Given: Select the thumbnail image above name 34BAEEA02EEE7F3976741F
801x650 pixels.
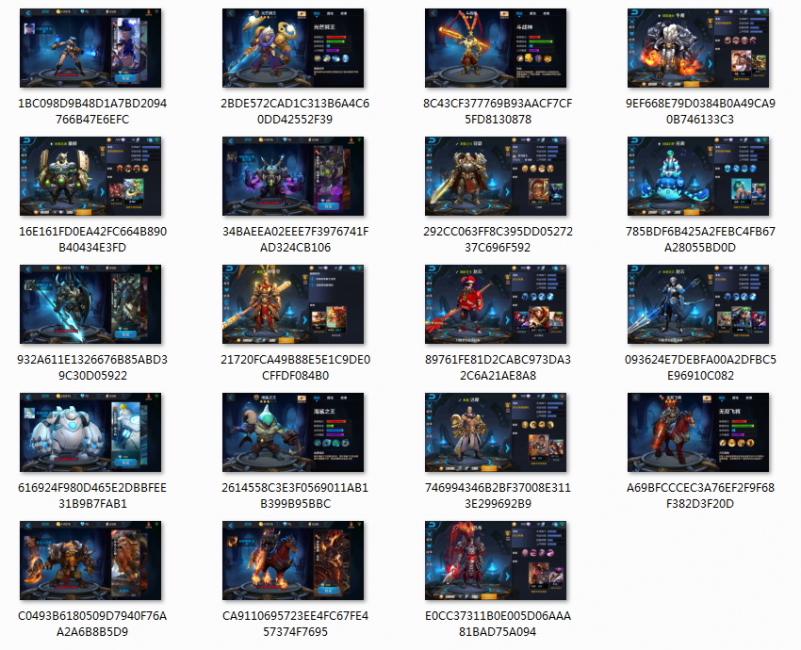Looking at the screenshot, I should pos(293,176).
